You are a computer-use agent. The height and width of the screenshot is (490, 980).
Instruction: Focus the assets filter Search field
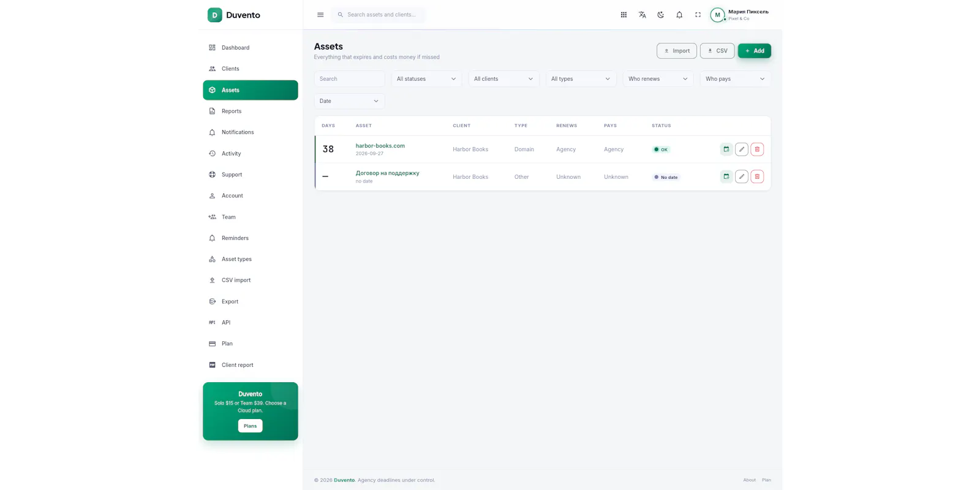(x=349, y=79)
